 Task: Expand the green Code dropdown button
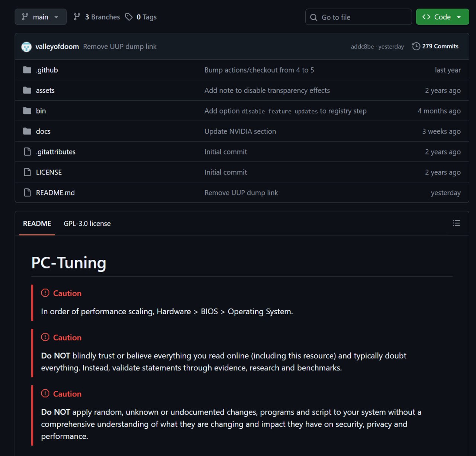click(x=442, y=17)
